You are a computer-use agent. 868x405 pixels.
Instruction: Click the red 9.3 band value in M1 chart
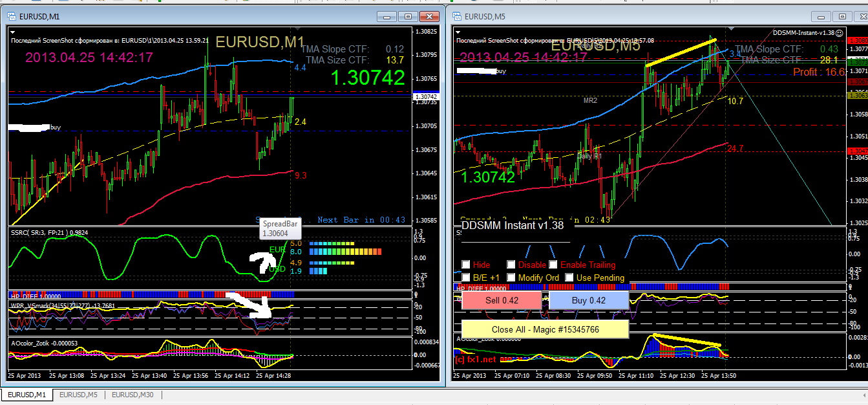(x=301, y=175)
